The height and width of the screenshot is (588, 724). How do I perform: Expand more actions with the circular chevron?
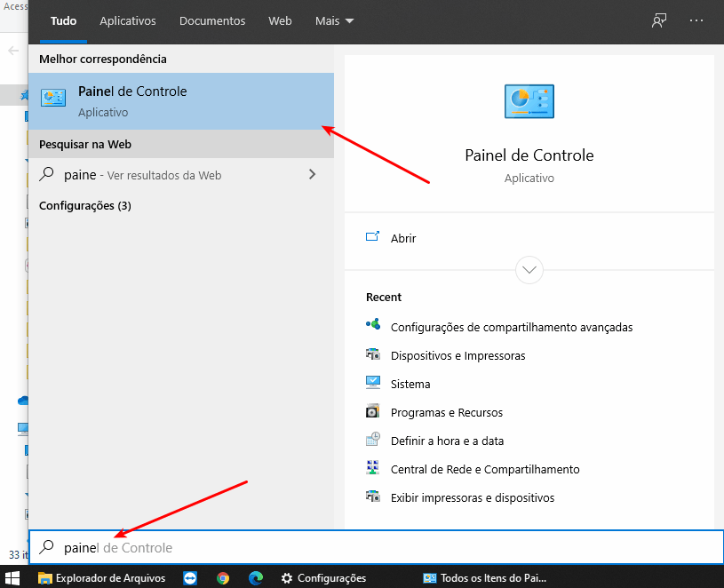pyautogui.click(x=529, y=270)
